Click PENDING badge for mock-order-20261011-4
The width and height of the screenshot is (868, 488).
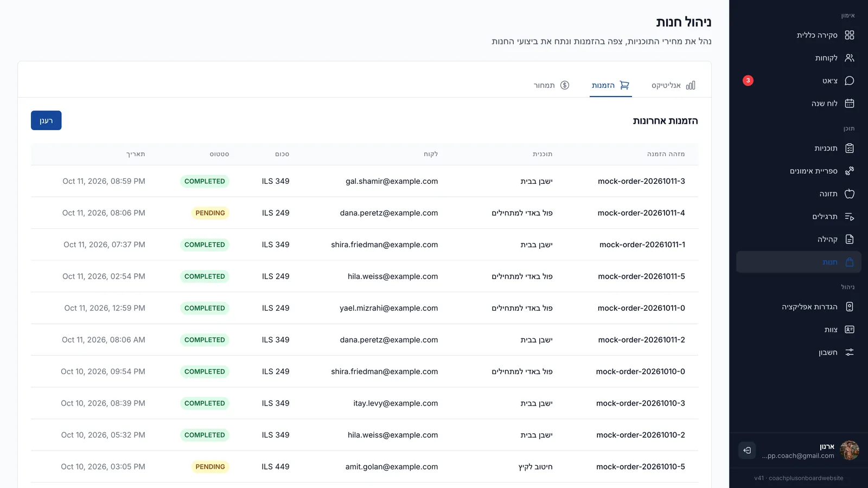coord(210,213)
